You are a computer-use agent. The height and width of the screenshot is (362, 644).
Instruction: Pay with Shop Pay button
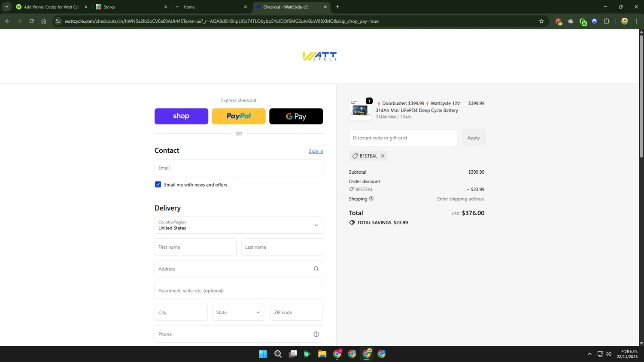(181, 116)
